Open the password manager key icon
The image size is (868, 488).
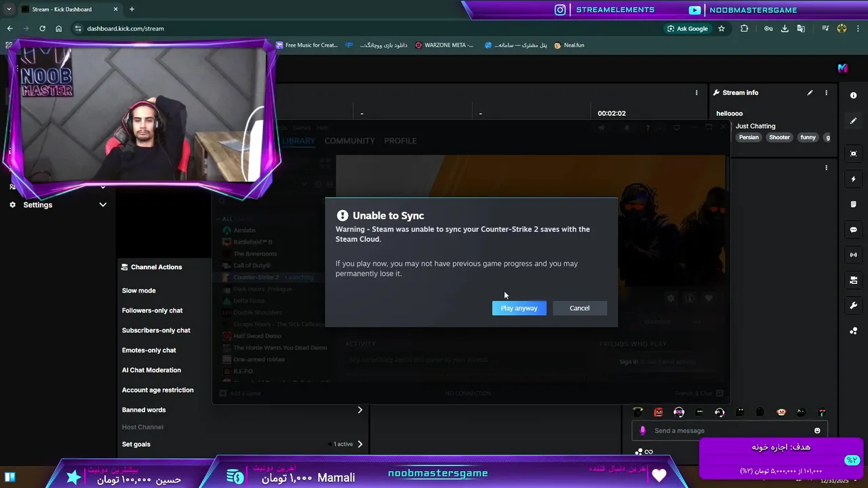click(x=768, y=28)
